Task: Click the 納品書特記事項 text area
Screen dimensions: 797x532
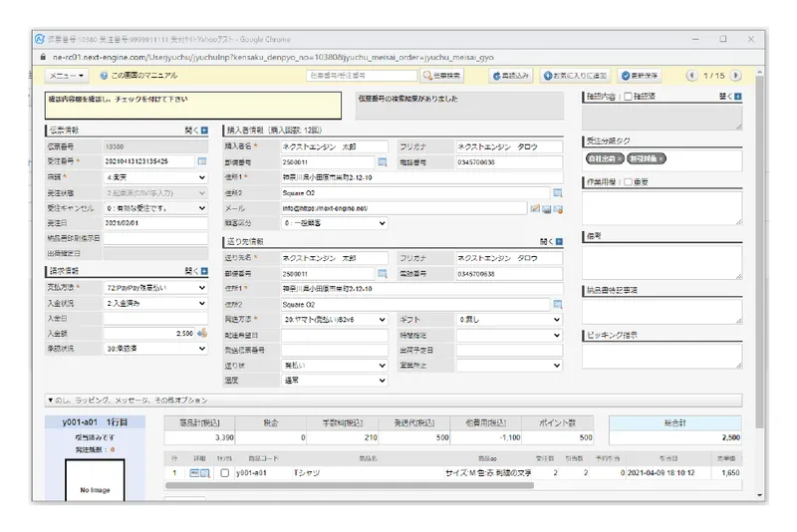Action: coord(662,312)
